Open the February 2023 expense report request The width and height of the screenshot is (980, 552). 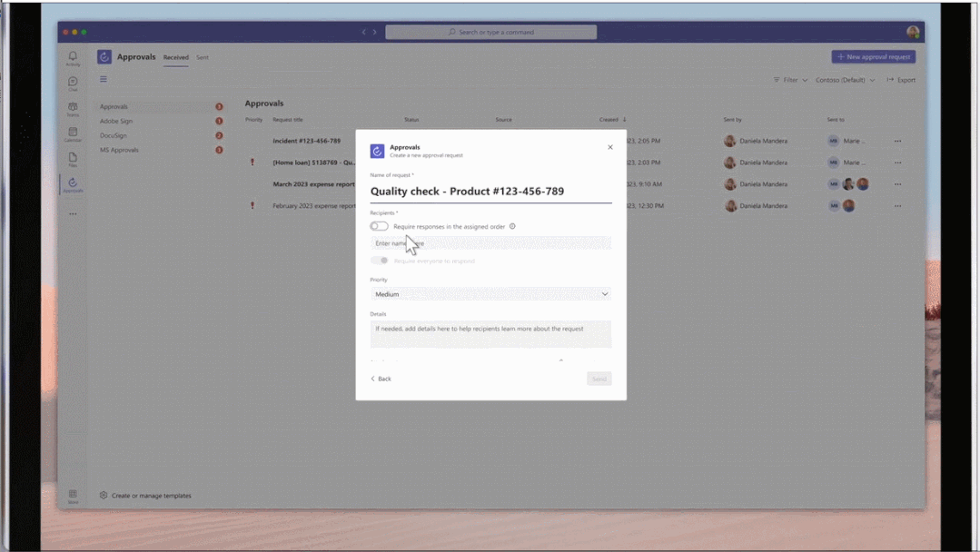pyautogui.click(x=313, y=205)
